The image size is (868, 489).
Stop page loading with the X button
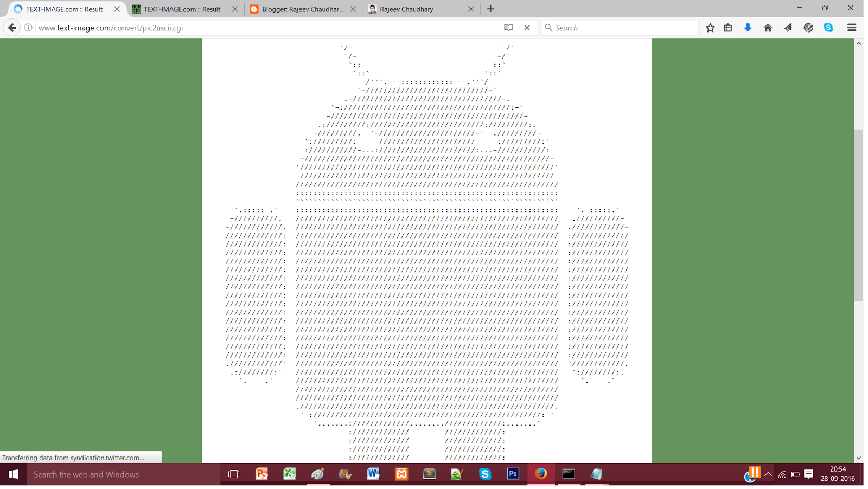[x=527, y=28]
